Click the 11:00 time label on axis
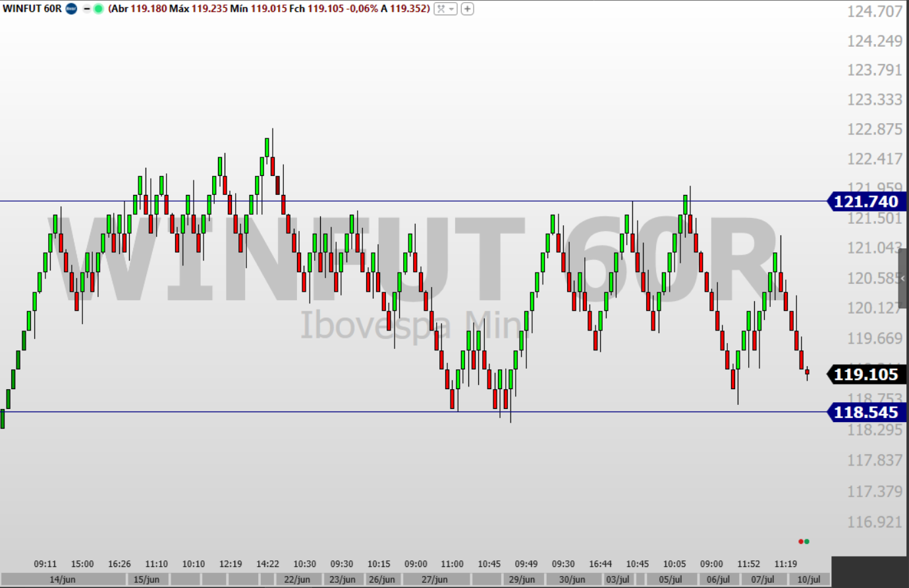Viewport: 909px width, 588px height. (x=453, y=564)
